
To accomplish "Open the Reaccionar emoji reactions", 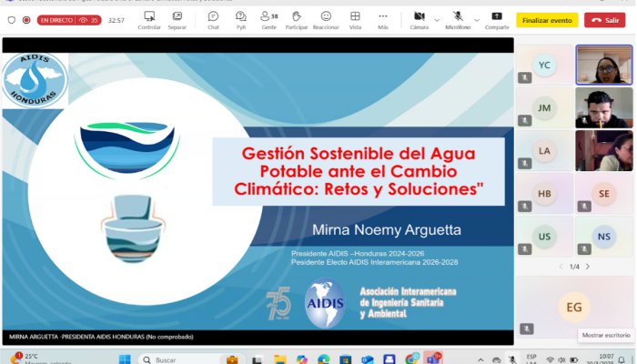I will point(326,20).
